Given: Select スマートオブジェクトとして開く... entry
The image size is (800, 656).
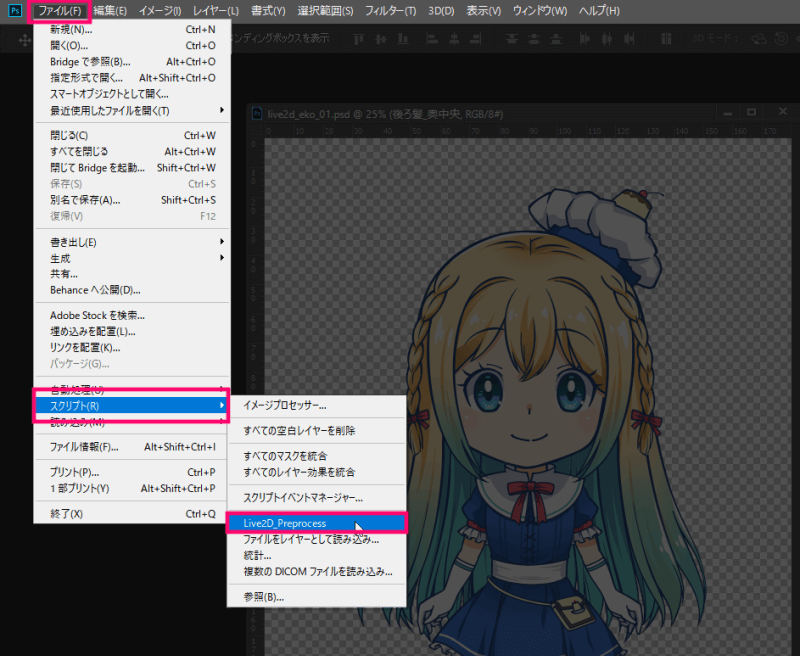Looking at the screenshot, I should click(x=132, y=94).
